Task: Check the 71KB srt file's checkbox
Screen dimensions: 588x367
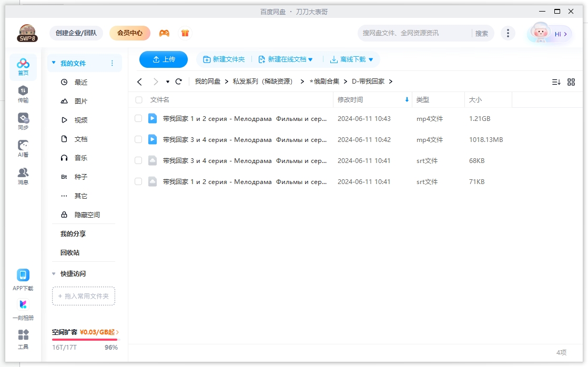Action: tap(138, 181)
